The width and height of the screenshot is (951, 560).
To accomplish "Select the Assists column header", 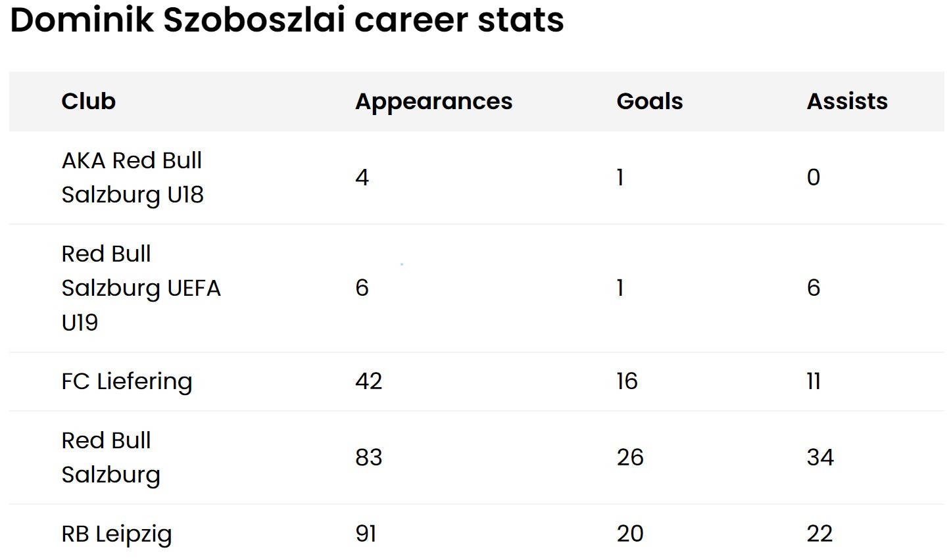I will (x=846, y=101).
